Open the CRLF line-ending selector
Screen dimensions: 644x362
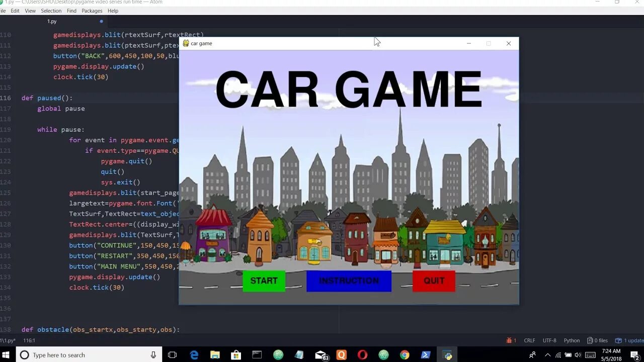point(529,340)
